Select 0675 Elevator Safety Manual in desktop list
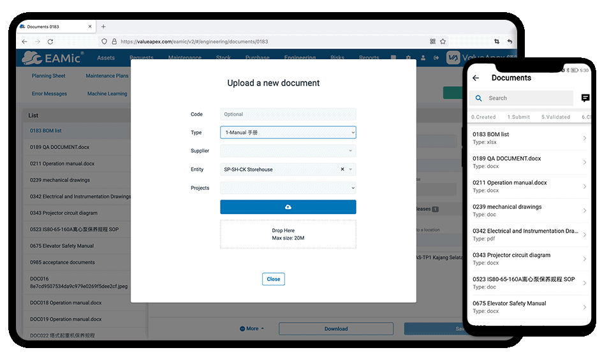This screenshot has height=364, width=609. tap(78, 245)
